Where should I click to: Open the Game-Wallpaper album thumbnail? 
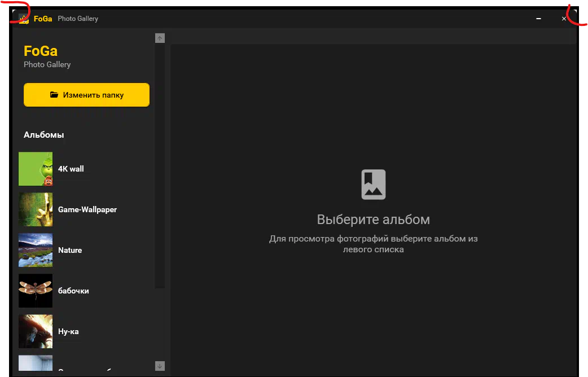coord(36,209)
